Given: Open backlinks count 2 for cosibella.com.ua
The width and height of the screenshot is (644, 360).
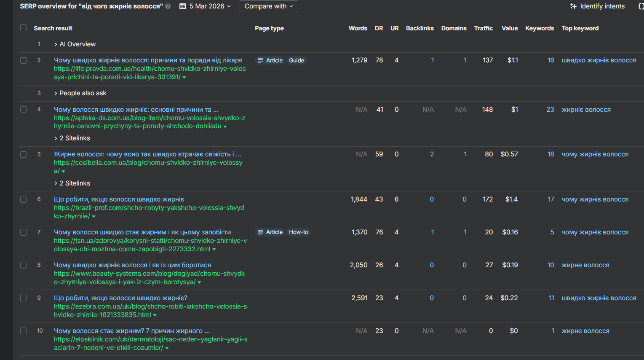Looking at the screenshot, I should click(x=432, y=154).
